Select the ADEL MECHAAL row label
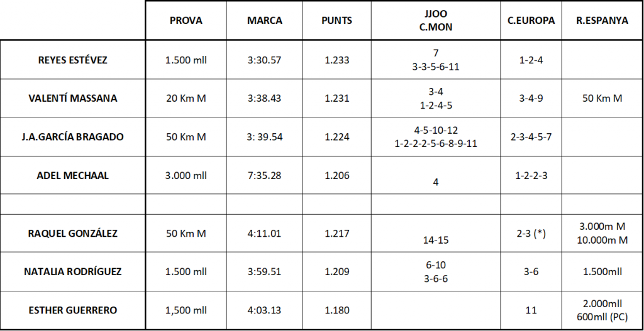 [x=73, y=175]
